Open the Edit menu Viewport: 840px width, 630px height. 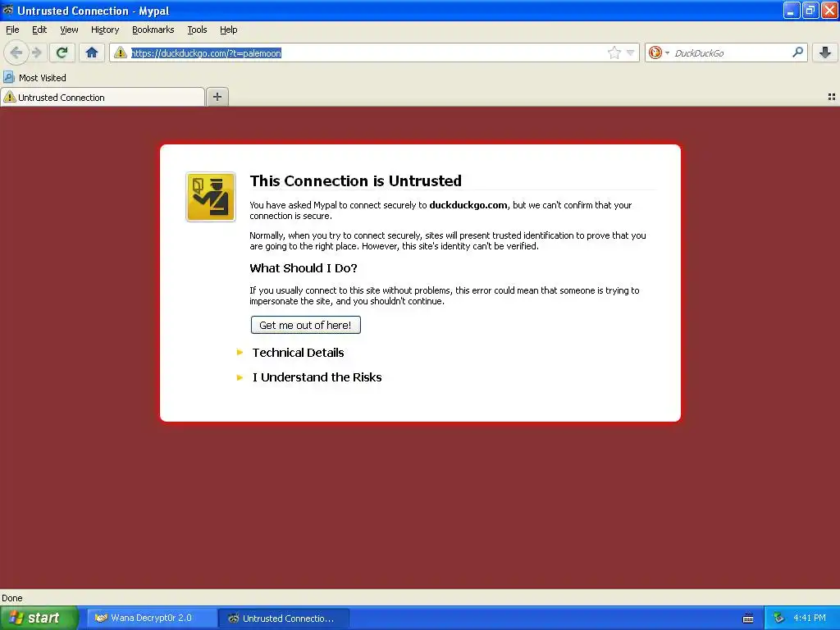tap(39, 30)
